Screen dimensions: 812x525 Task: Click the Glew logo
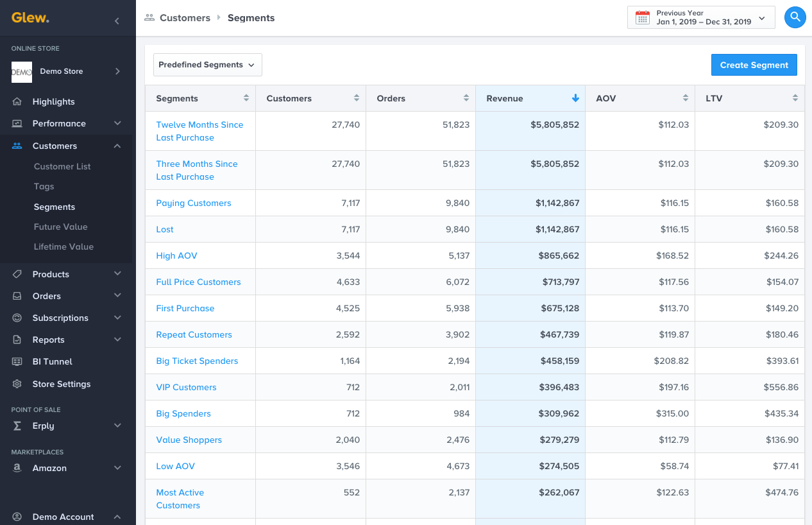30,18
